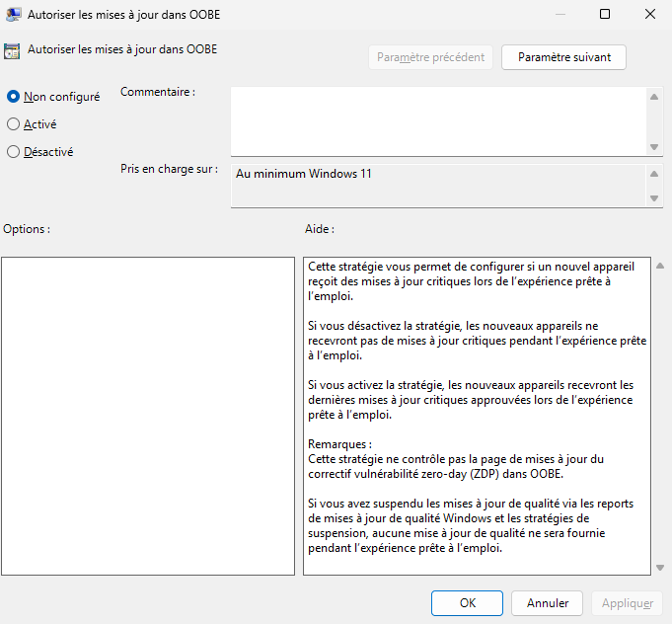Screen dimensions: 672x624
Task: Click the 'Cette stratégie vous permet' help paragraph
Action: tap(471, 281)
